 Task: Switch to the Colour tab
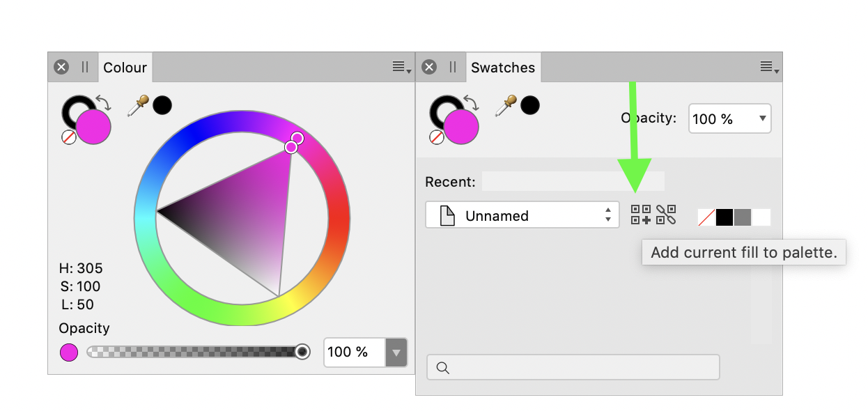click(x=125, y=67)
